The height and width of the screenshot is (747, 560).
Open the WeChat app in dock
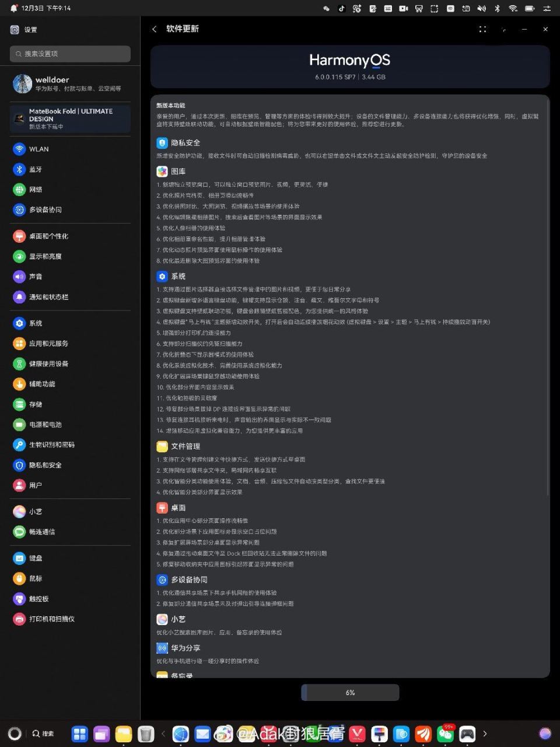pyautogui.click(x=446, y=734)
